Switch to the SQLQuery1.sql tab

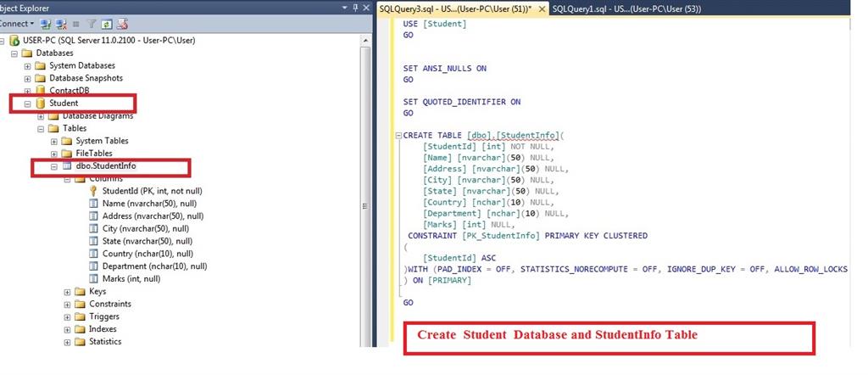(x=626, y=8)
